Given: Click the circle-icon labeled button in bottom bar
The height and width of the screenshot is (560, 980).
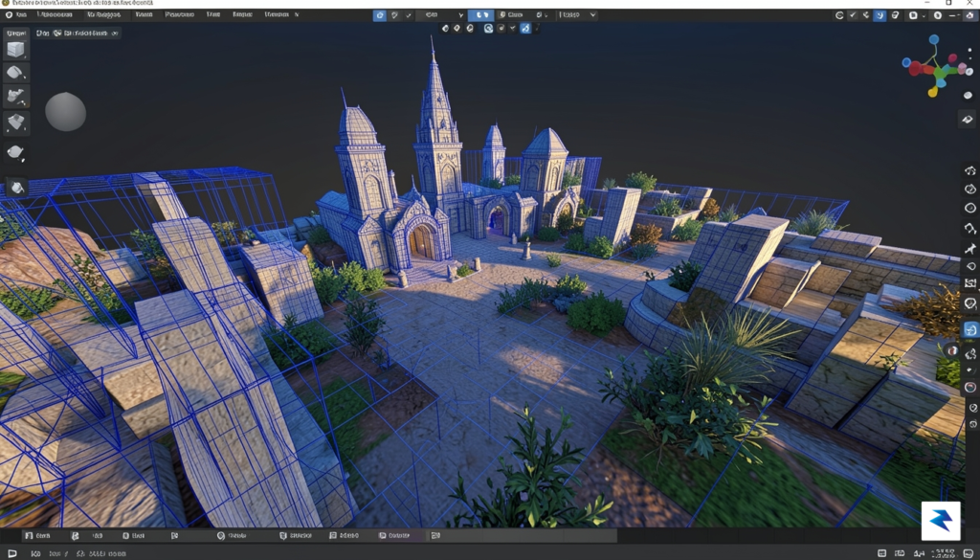Looking at the screenshot, I should [x=232, y=536].
